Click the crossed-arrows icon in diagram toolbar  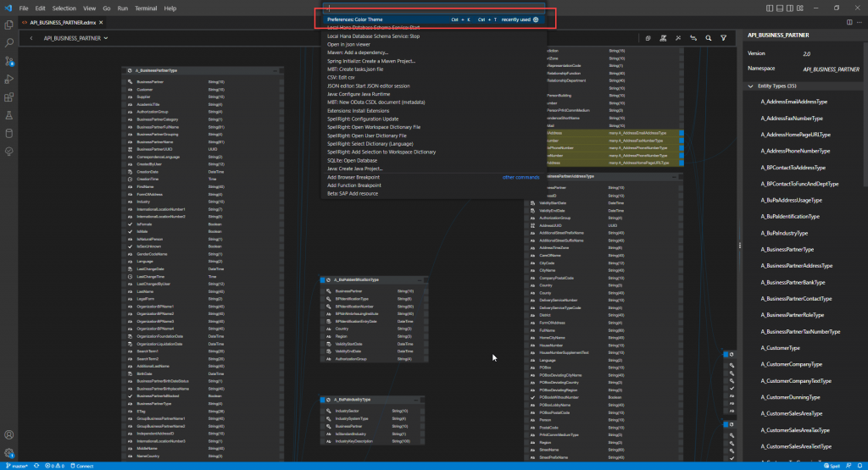tap(678, 38)
